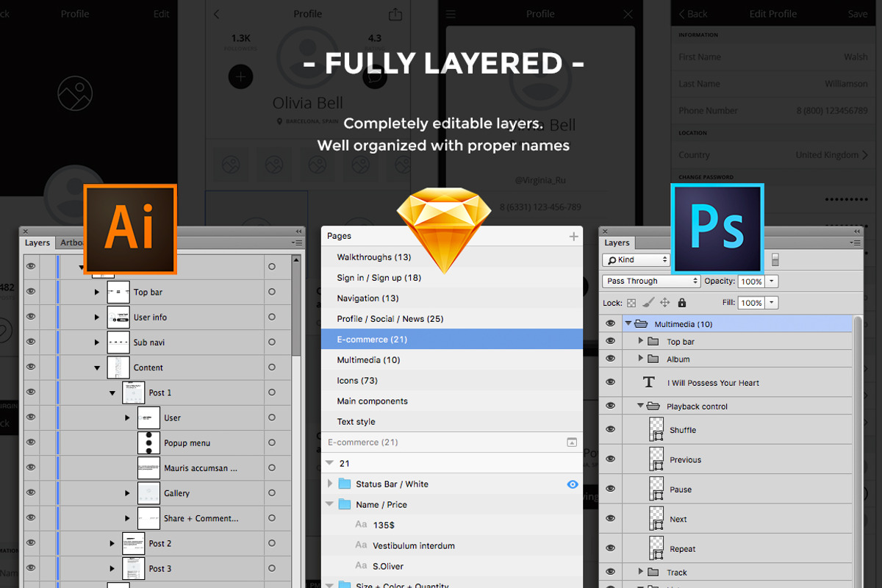Viewport: 882px width, 588px height.
Task: Expand Status Bar / White group in Sketch
Action: pos(330,484)
